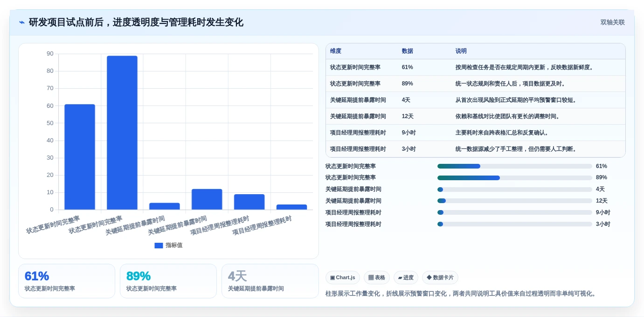Click the progress bar marked 3小时
The height and width of the screenshot is (317, 644).
[515, 224]
